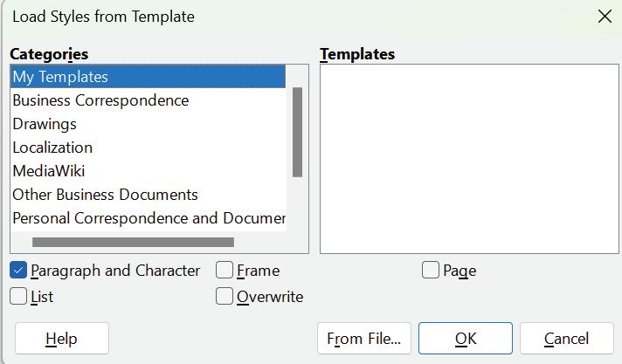This screenshot has width=622, height=364.
Task: Close the Load Styles dialog
Action: click(603, 17)
